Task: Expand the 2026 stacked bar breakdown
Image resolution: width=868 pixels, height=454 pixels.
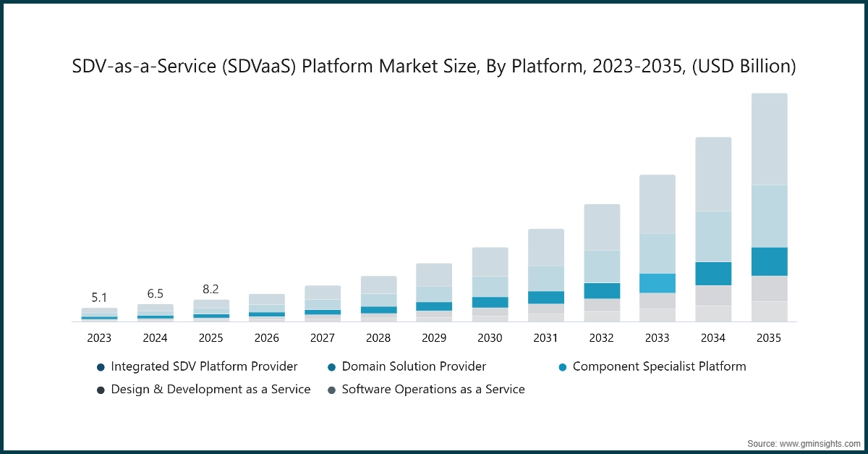Action: (267, 308)
